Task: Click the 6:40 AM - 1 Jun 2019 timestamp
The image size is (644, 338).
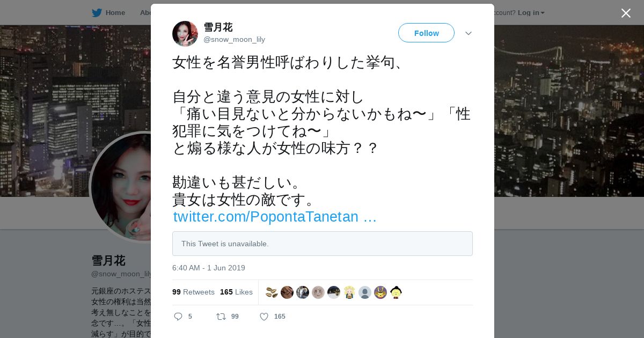Action: tap(209, 268)
